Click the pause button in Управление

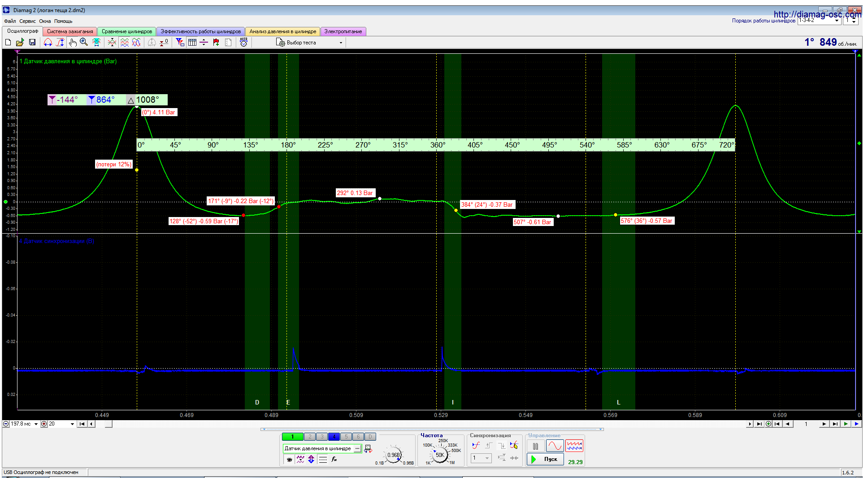click(x=535, y=446)
